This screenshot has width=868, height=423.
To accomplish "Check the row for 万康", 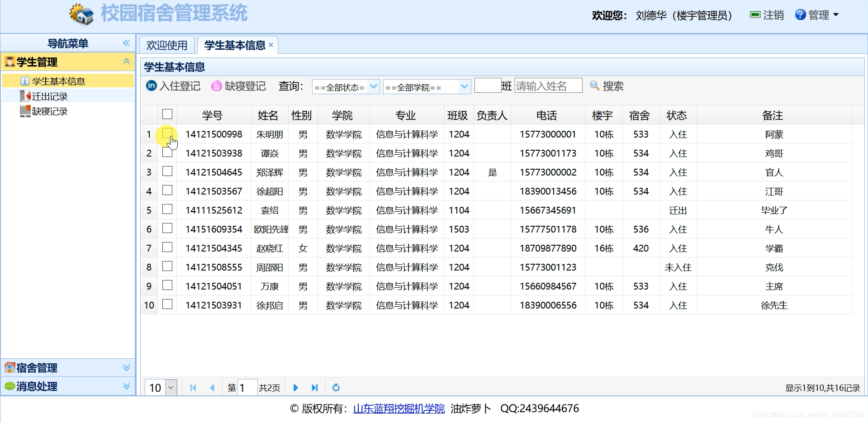I will pos(167,285).
